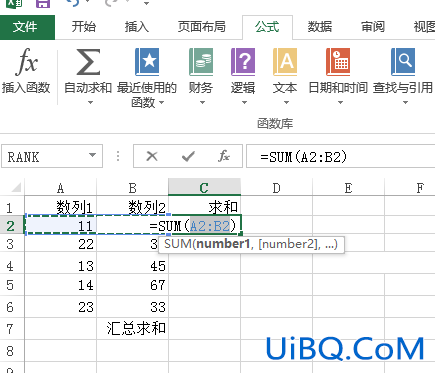This screenshot has height=373, width=435.
Task: Select row 2 header
Action: coord(11,226)
